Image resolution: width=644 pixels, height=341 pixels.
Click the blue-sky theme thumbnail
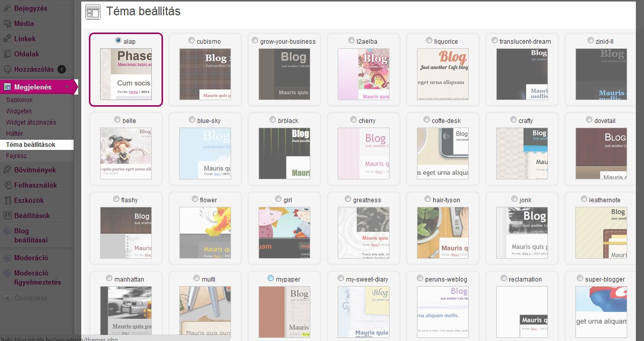pos(205,153)
